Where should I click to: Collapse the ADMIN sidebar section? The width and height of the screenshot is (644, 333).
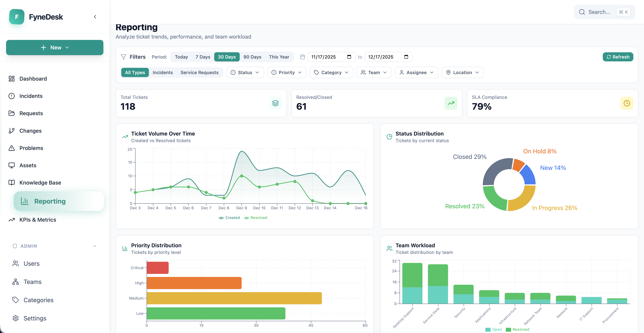pos(94,246)
